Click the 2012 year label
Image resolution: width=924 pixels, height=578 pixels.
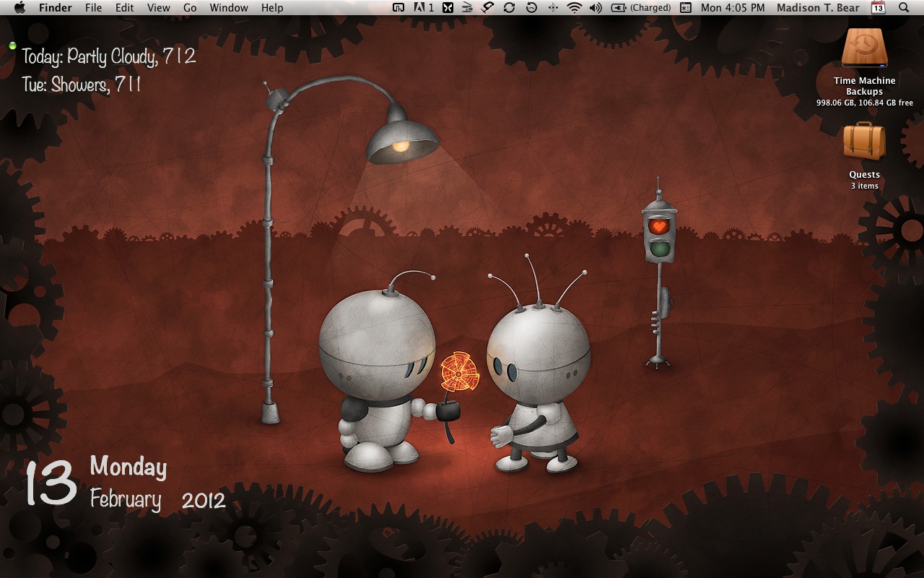(x=204, y=501)
